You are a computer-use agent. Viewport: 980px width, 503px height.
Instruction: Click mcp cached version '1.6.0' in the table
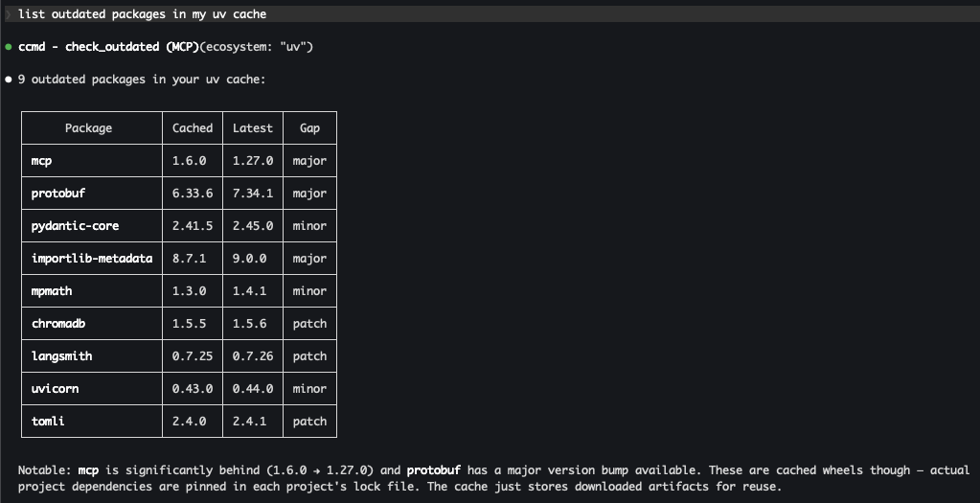click(x=189, y=161)
